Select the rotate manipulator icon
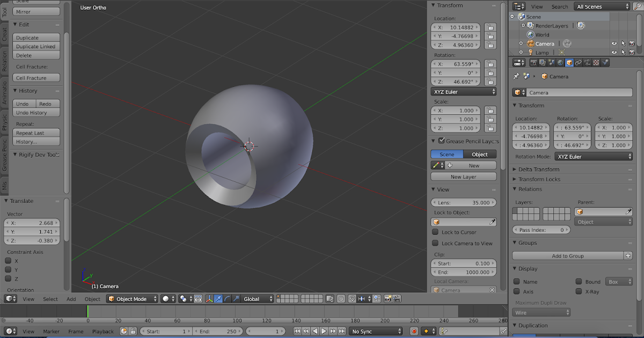The height and width of the screenshot is (338, 644). click(227, 299)
